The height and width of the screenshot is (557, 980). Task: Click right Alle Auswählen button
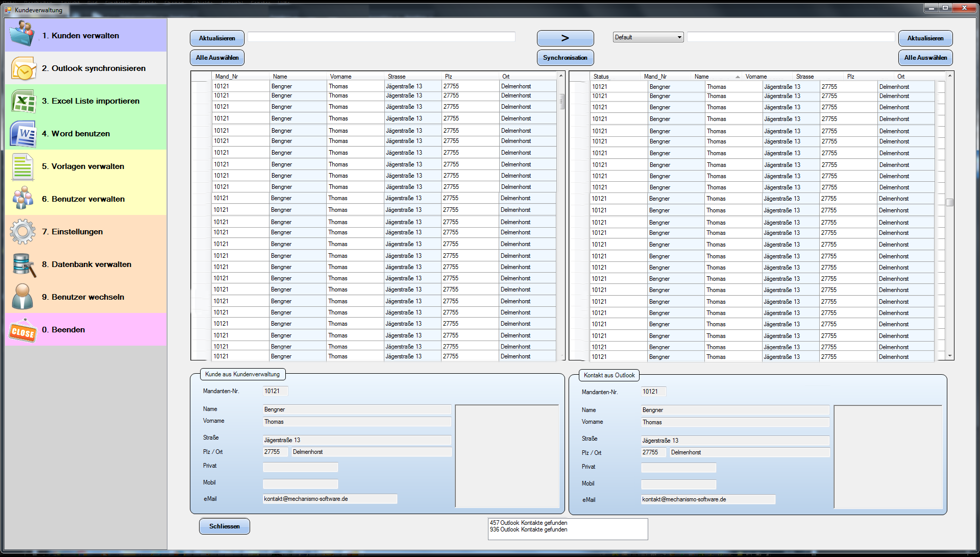tap(925, 58)
